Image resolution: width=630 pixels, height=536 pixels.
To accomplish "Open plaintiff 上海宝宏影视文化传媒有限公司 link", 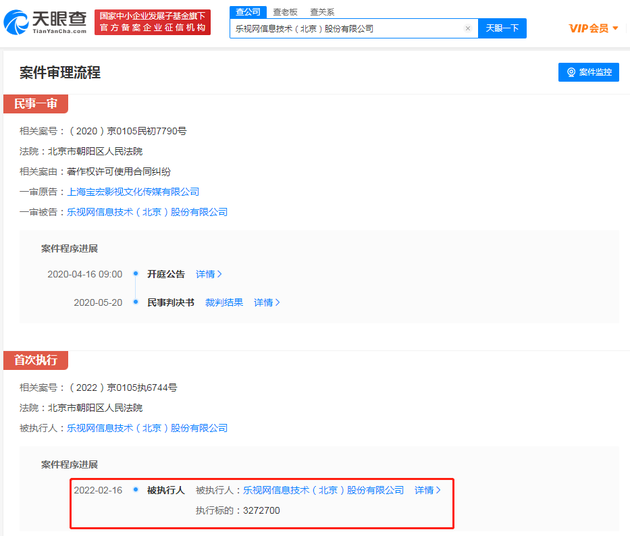I will click(x=133, y=192).
